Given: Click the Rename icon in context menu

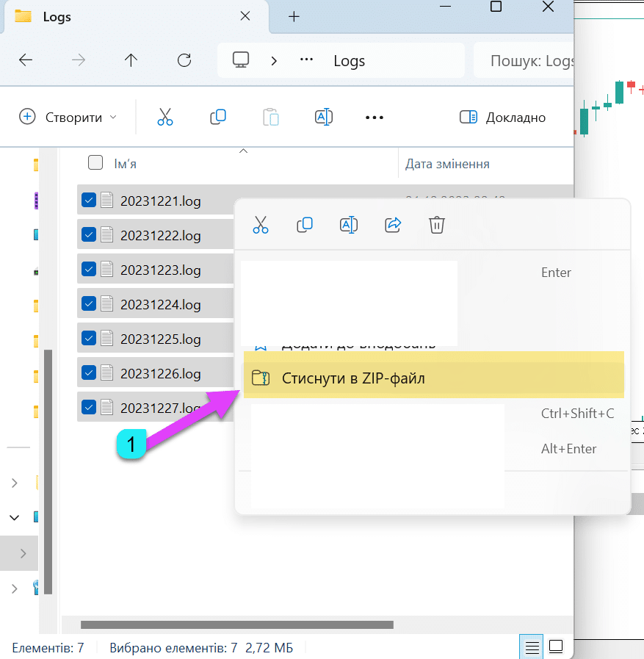Looking at the screenshot, I should click(x=349, y=225).
